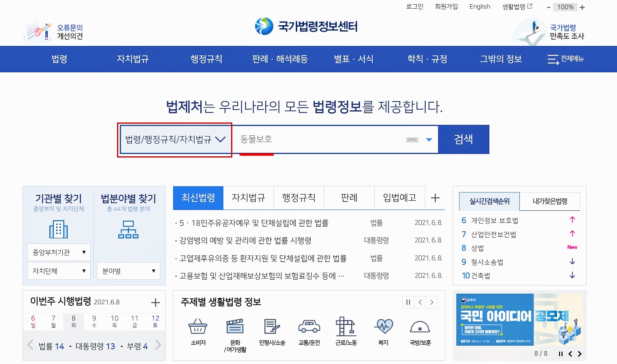
Task: Click left arrow in 이번주 시행법령 summary
Action: coord(30,345)
